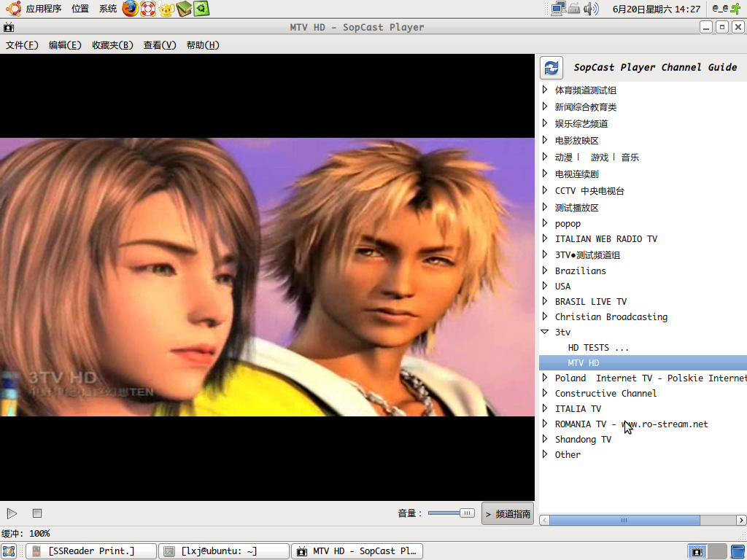Stop the MTV HD stream playback
747x560 pixels.
pos(37,513)
